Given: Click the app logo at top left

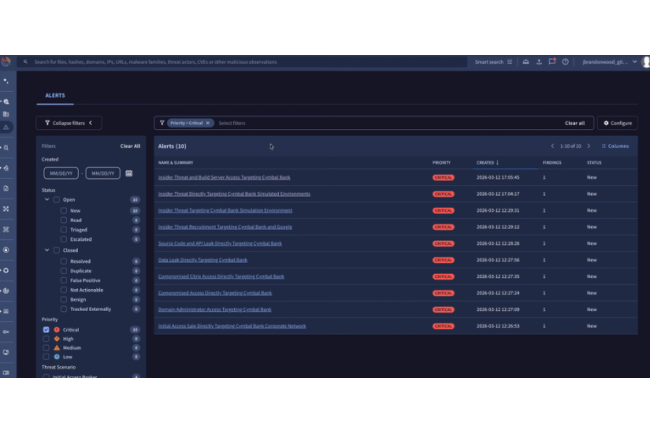Looking at the screenshot, I should click(6, 61).
